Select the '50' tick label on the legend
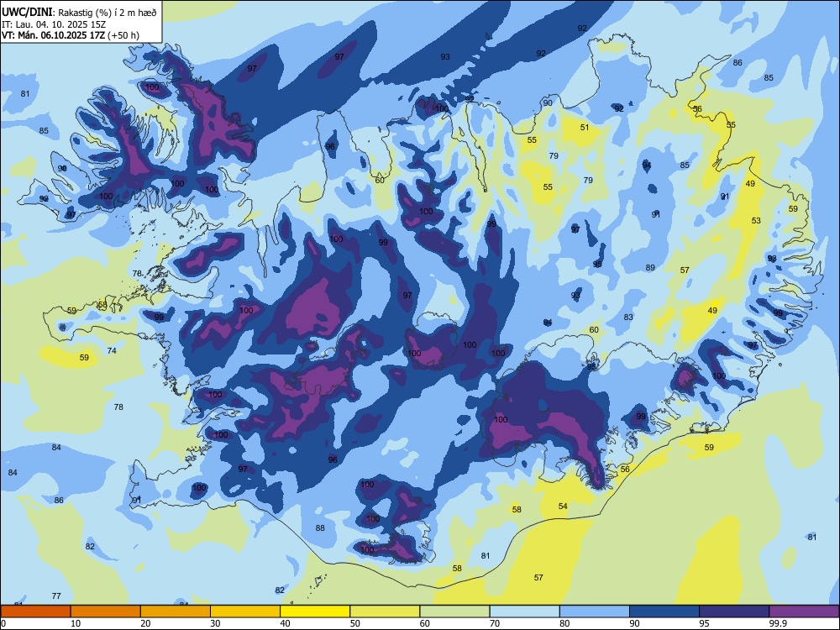Image resolution: width=840 pixels, height=630 pixels. click(354, 623)
